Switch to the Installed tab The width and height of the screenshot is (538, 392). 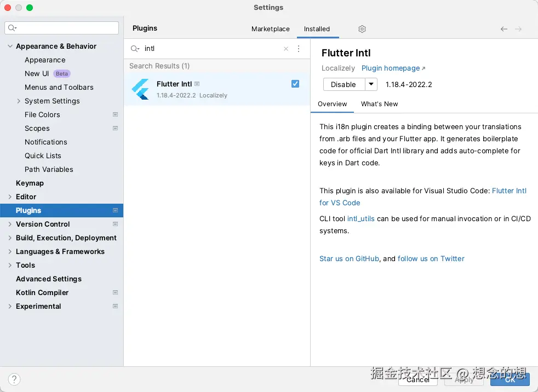tap(317, 29)
